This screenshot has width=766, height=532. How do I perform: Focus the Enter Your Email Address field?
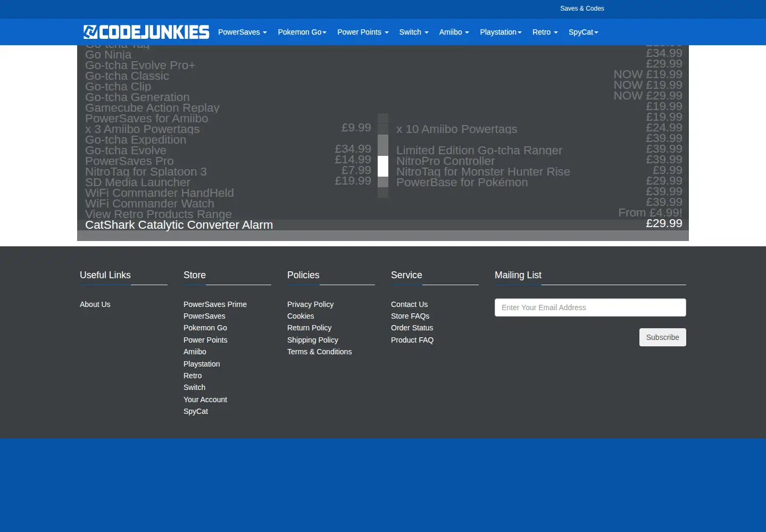590,307
